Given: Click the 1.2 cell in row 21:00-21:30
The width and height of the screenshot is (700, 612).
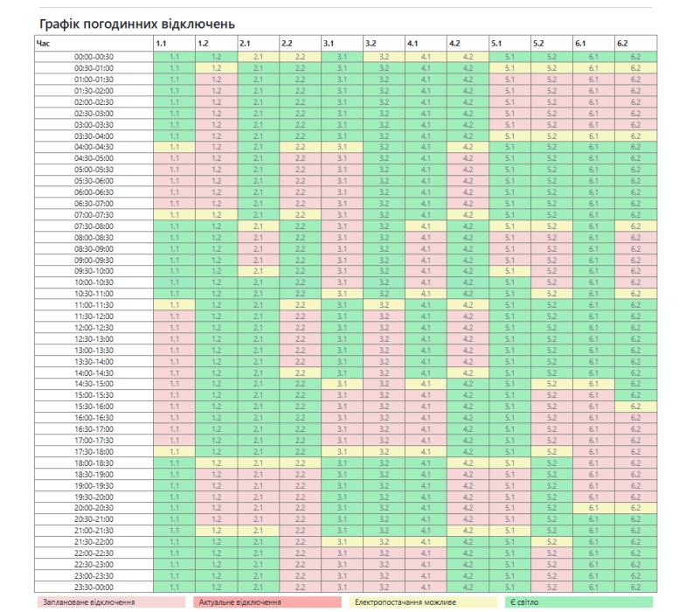Looking at the screenshot, I should [x=216, y=530].
